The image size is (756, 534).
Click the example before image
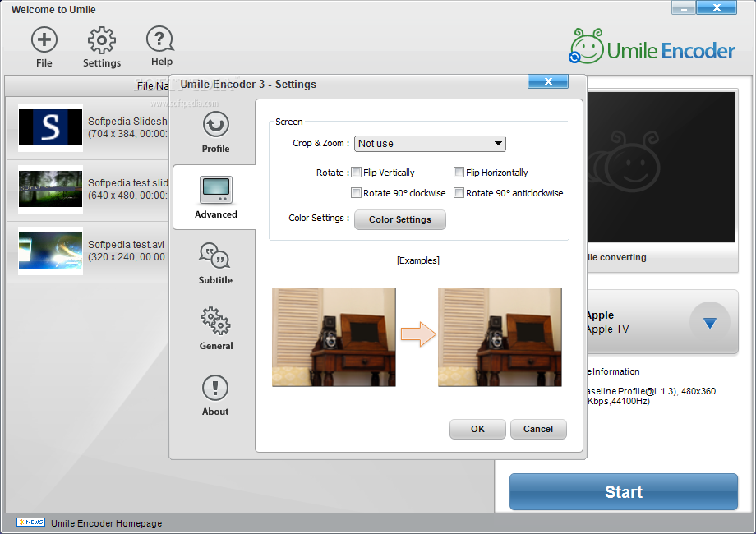(334, 337)
